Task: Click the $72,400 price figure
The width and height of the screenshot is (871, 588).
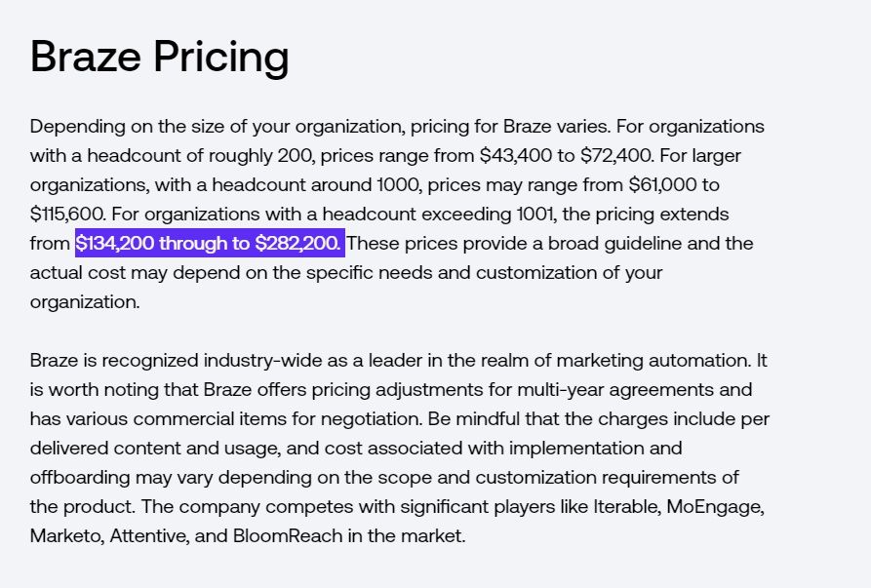Action: 612,155
